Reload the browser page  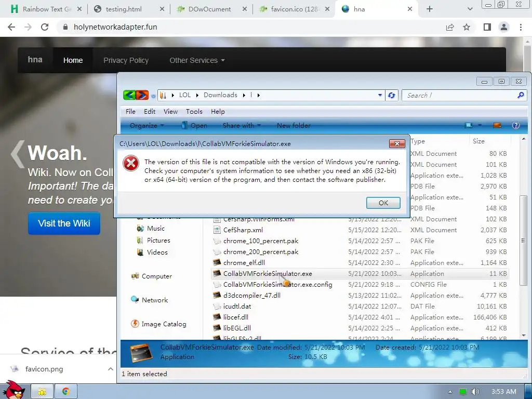pyautogui.click(x=45, y=27)
